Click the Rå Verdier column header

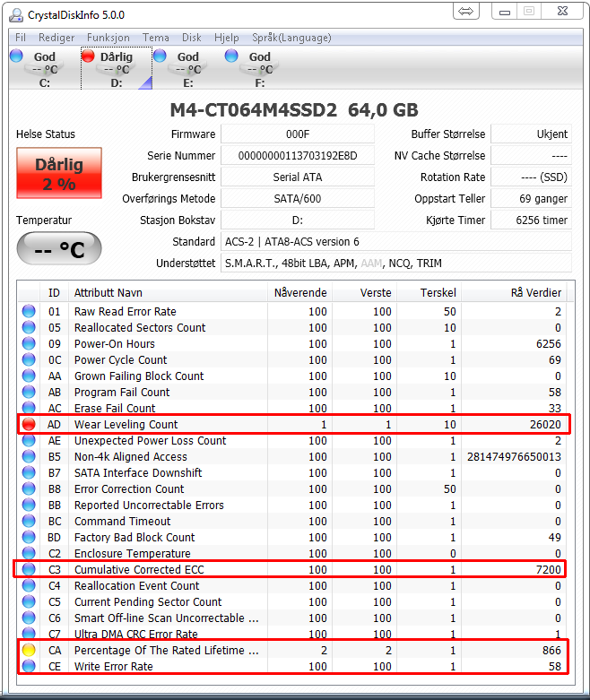tap(514, 293)
